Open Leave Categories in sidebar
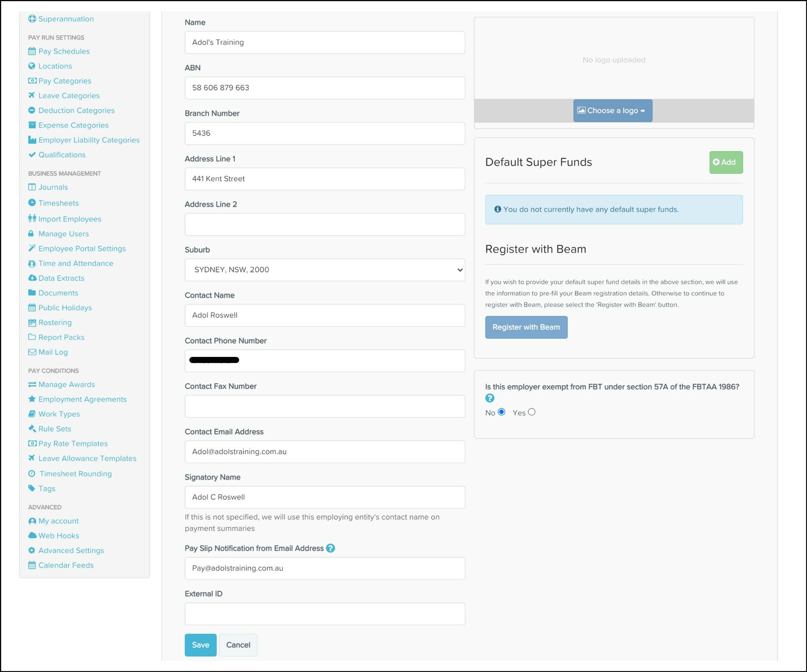 click(69, 95)
